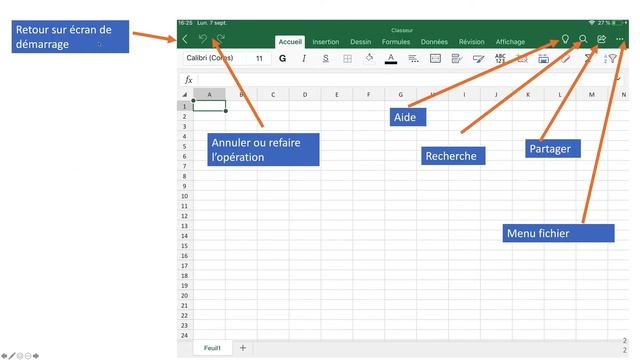Switch to the Formules tab
Image resolution: width=640 pixels, height=360 pixels.
pyautogui.click(x=396, y=42)
